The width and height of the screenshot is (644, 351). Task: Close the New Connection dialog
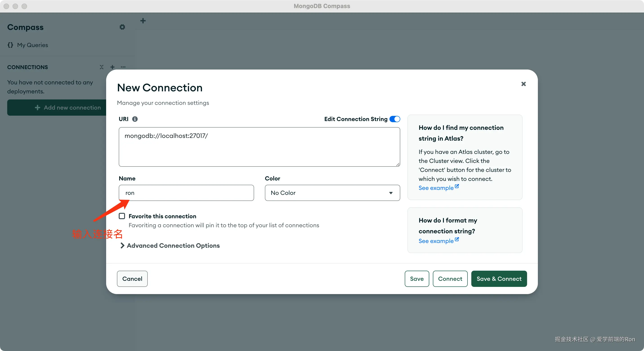[x=523, y=84]
